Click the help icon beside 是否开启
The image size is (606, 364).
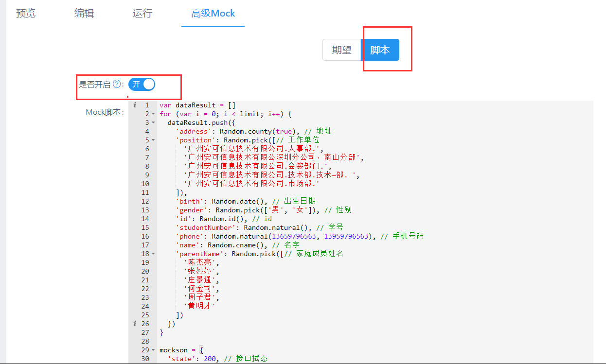point(117,85)
